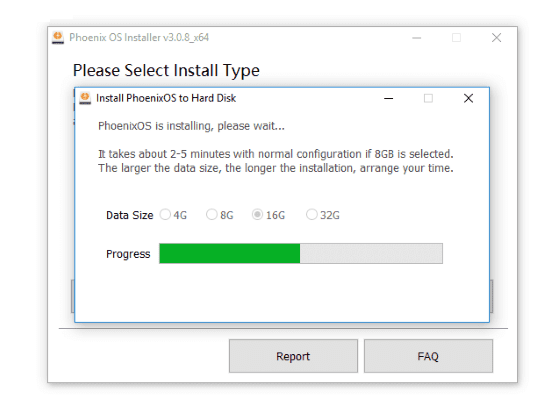
Task: Click the Phoenix OS Installer title bar icon
Action: (x=58, y=38)
